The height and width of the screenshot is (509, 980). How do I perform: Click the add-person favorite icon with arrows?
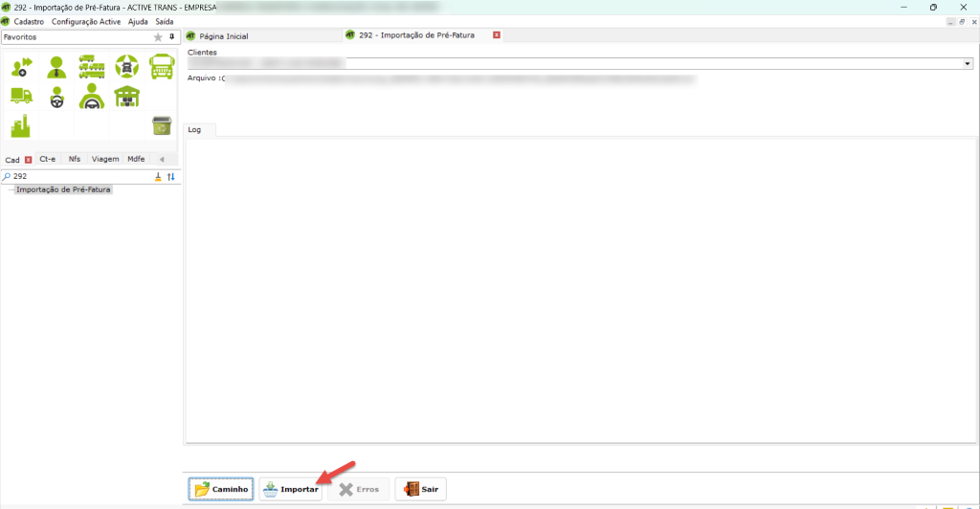[x=22, y=67]
